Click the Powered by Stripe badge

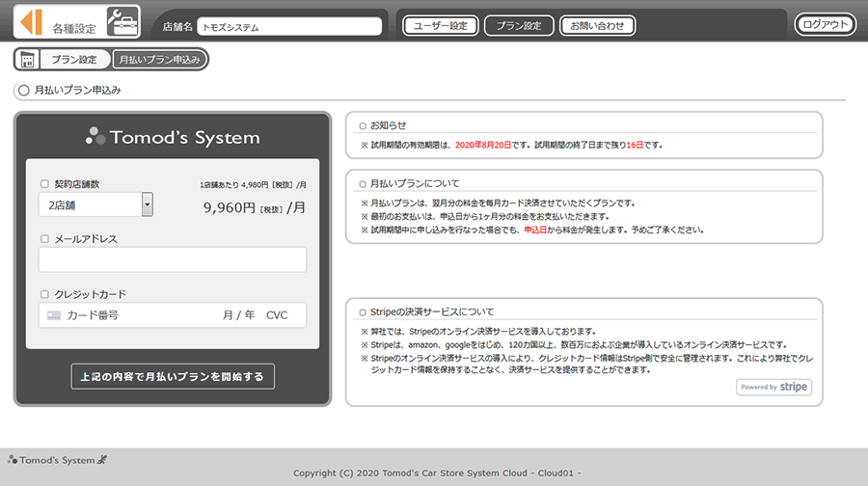click(x=773, y=387)
